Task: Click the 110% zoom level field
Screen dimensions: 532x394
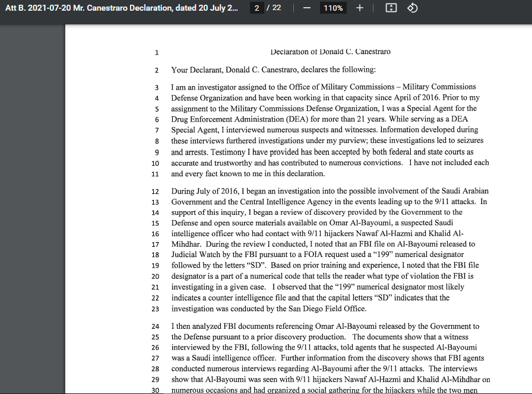Action: (x=333, y=8)
